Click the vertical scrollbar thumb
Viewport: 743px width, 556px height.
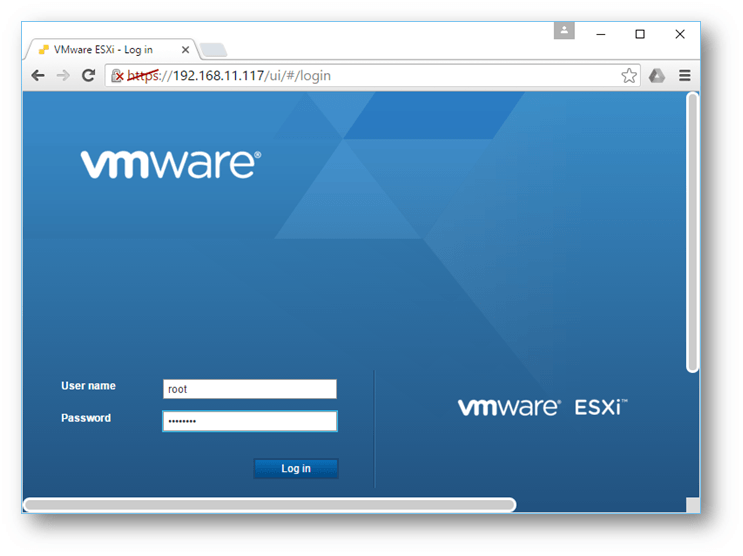click(x=692, y=232)
